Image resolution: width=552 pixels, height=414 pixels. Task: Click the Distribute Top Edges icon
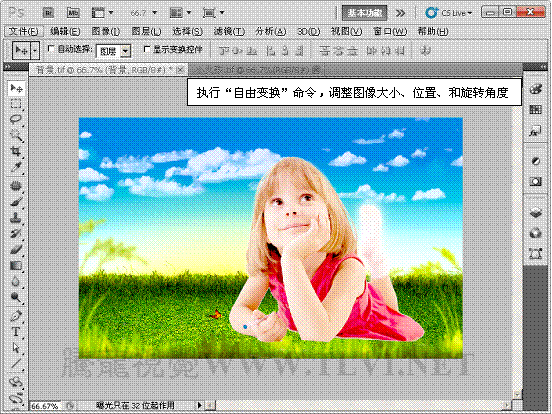pos(324,51)
